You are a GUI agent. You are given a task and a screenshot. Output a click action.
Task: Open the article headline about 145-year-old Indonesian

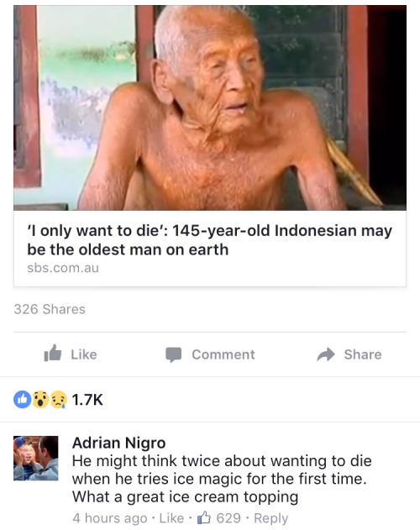pyautogui.click(x=210, y=240)
